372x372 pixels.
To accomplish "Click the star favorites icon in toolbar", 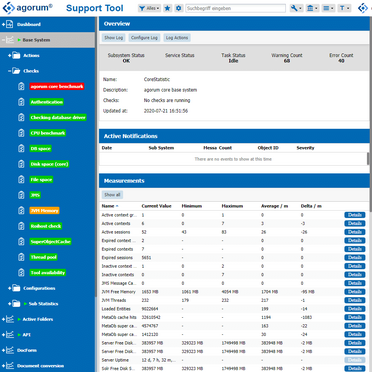I will pos(168,8).
